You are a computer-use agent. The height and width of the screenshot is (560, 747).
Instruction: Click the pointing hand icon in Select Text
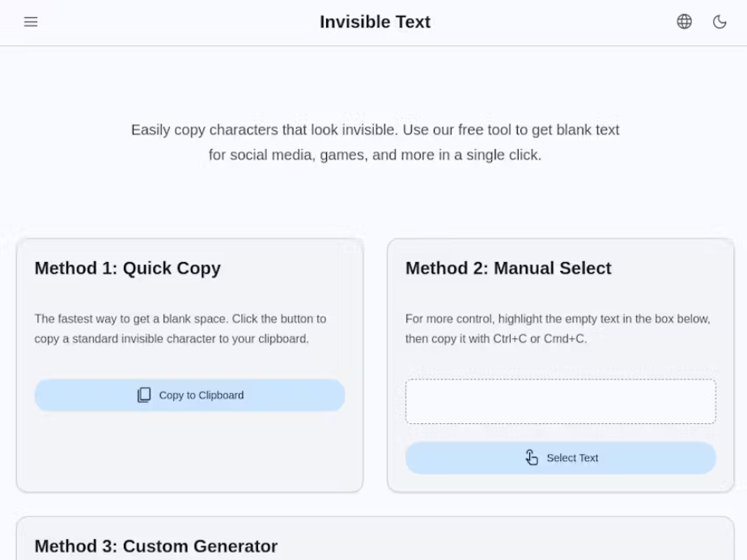pos(532,457)
